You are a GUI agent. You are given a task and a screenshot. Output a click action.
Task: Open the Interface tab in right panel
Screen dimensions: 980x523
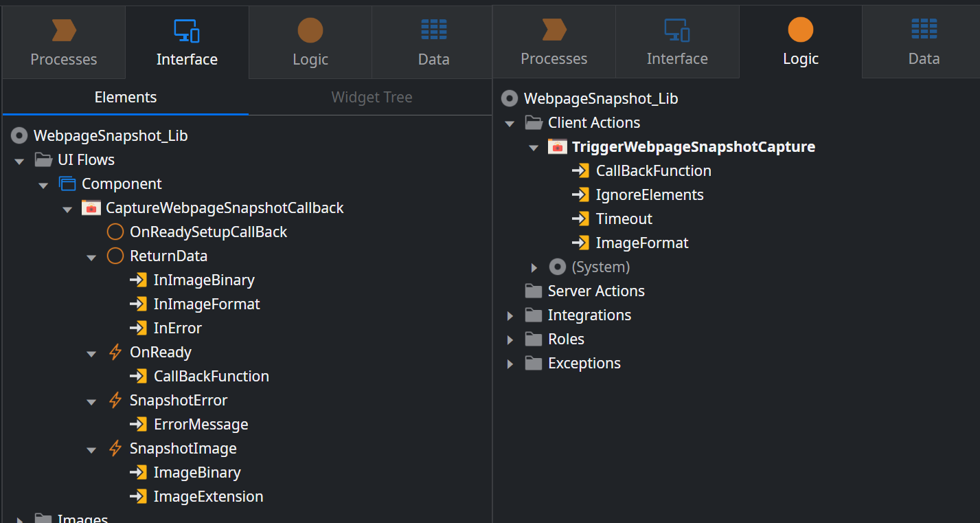tap(677, 43)
